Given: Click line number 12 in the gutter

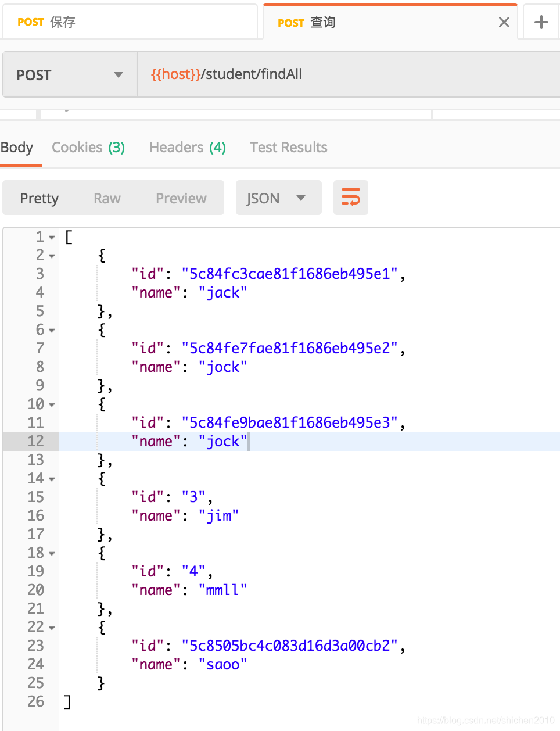Looking at the screenshot, I should click(36, 441).
